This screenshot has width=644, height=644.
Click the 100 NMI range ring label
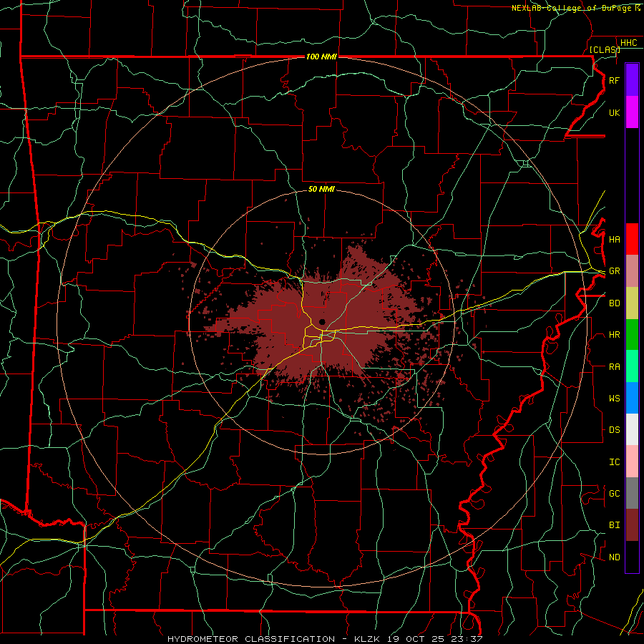pyautogui.click(x=321, y=57)
